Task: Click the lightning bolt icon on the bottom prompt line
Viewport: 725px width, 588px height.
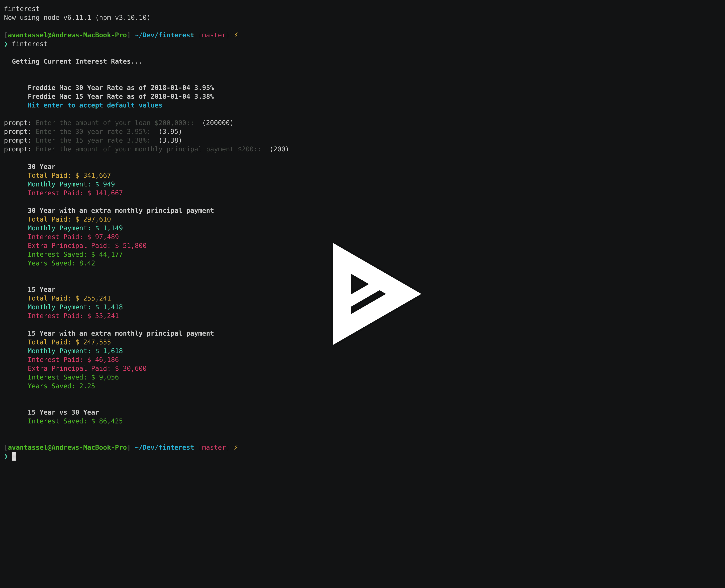Action: pos(236,447)
